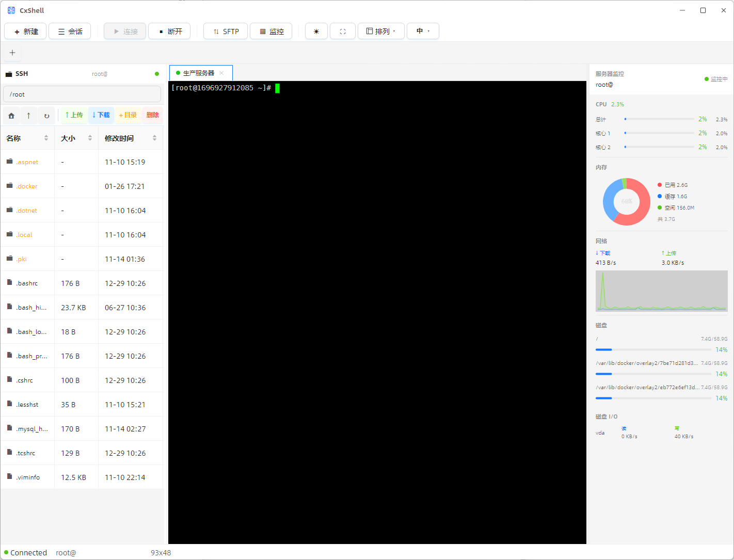
Task: Open the 中 language dropdown
Action: (x=423, y=31)
